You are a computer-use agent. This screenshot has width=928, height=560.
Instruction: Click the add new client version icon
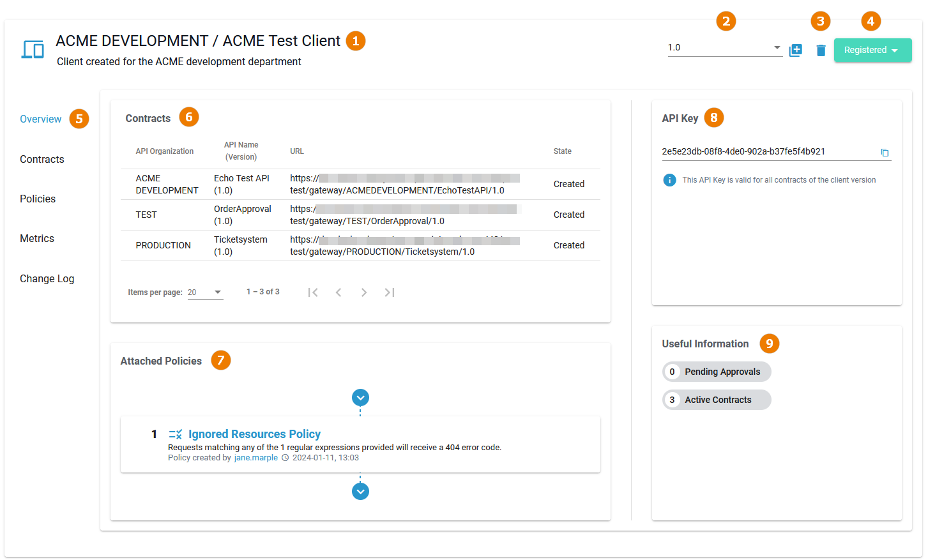point(795,50)
